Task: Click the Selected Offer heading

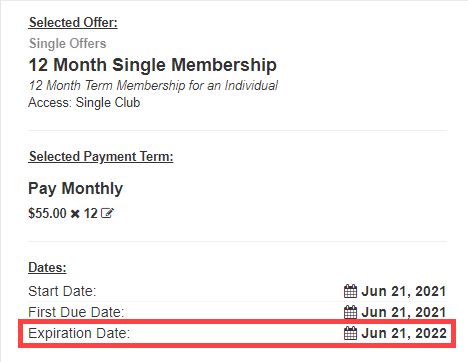Action: click(73, 23)
